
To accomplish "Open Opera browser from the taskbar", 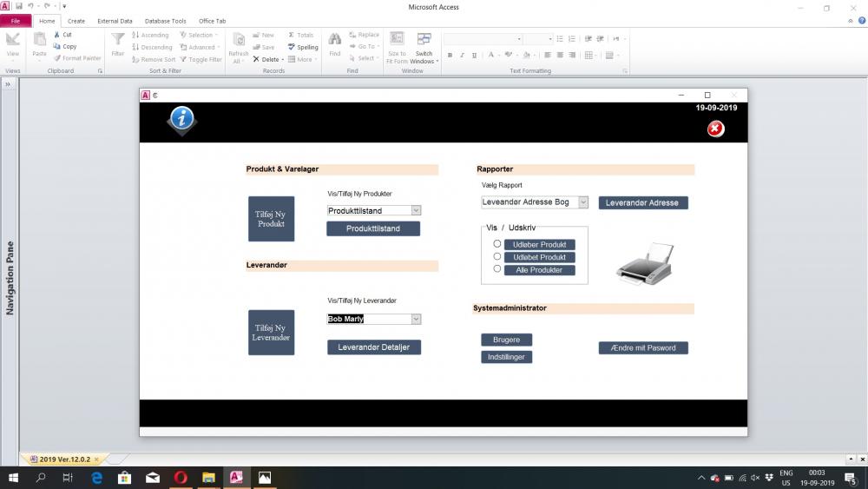I will [181, 478].
